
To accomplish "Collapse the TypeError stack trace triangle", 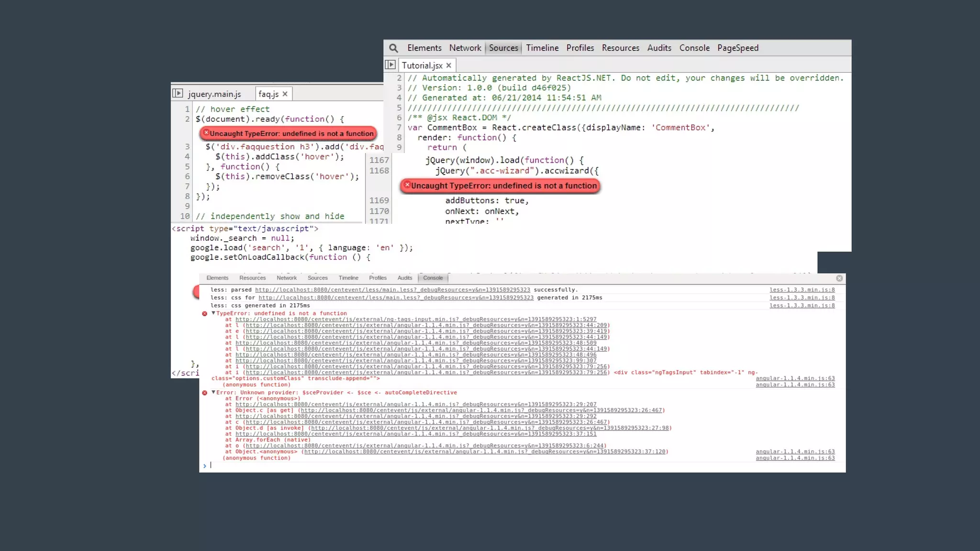I will pos(213,313).
